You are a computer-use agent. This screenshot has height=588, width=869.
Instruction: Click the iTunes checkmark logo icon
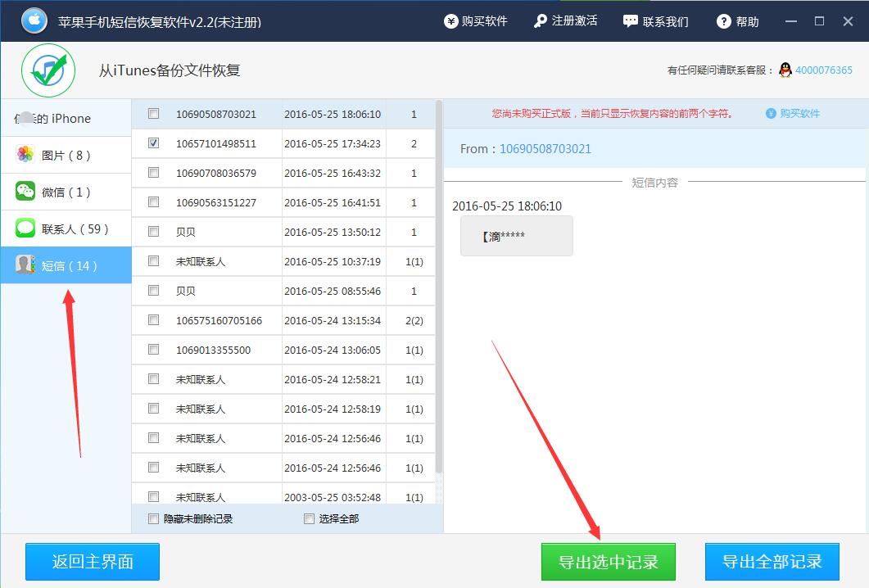(x=48, y=70)
